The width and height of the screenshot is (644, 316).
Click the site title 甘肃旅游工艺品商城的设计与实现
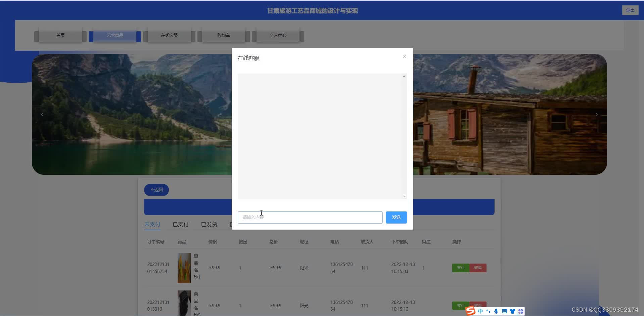click(312, 11)
